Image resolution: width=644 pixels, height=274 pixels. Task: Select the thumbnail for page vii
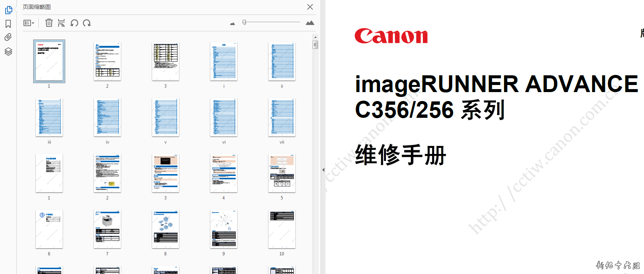click(x=282, y=117)
